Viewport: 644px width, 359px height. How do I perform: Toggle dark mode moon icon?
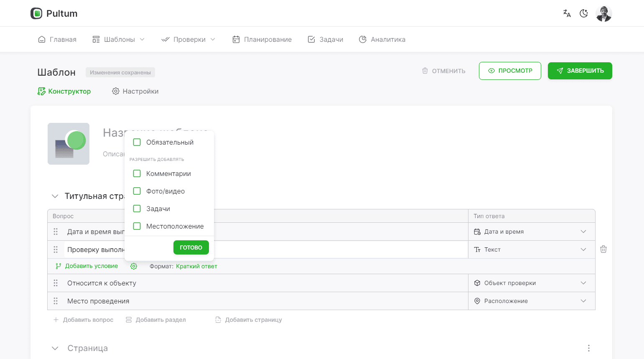[584, 13]
